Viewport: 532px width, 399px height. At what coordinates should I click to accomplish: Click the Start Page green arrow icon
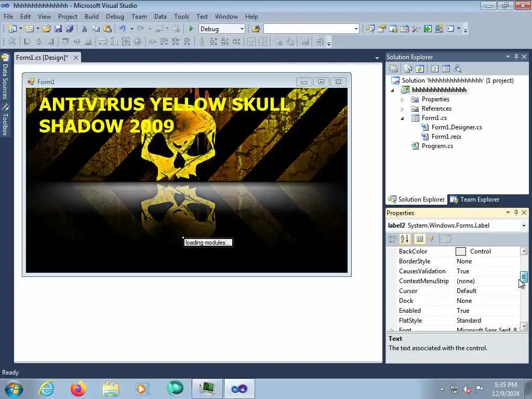(x=428, y=29)
